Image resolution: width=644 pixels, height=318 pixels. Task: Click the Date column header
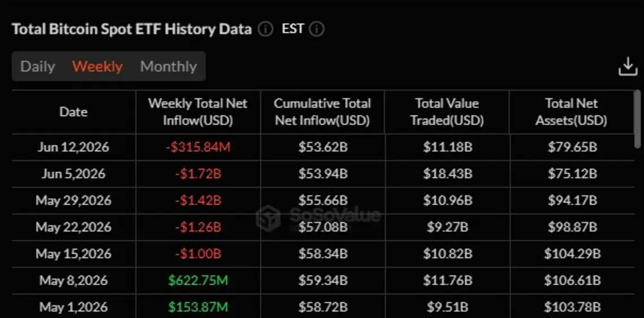74,111
